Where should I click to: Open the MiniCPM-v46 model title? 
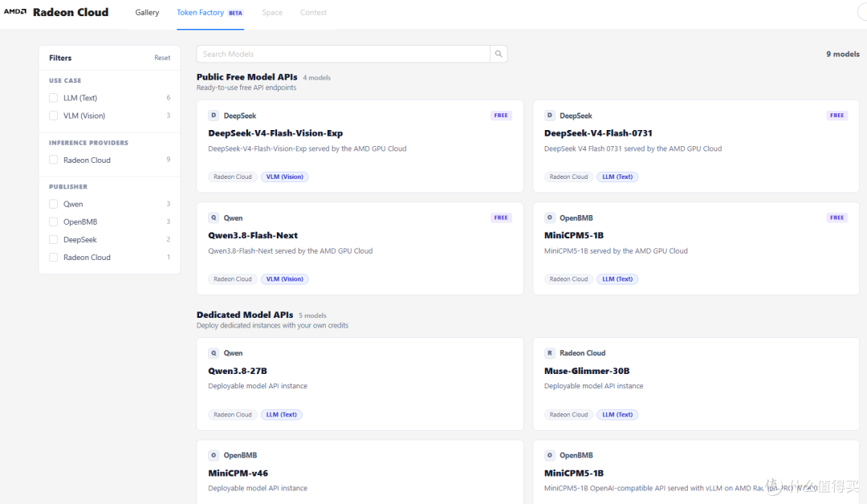click(x=238, y=473)
